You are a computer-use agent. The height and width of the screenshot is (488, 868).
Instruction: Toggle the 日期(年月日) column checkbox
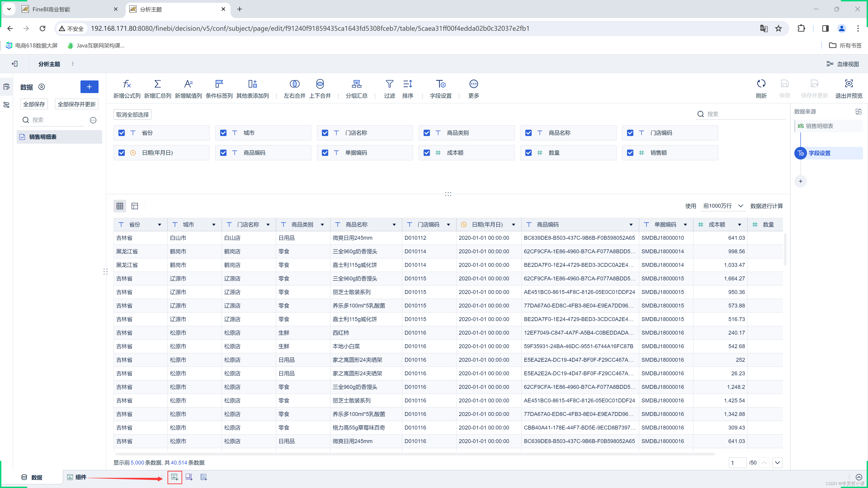click(122, 152)
